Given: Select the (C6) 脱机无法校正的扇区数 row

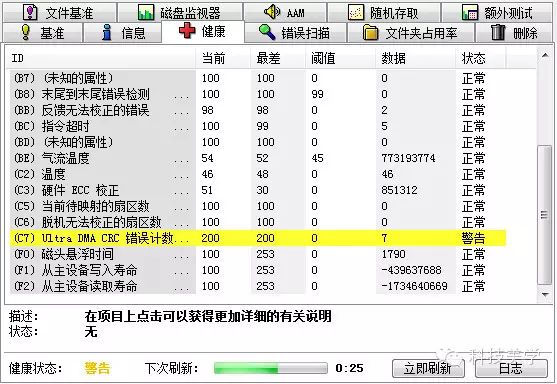Looking at the screenshot, I should (x=258, y=222).
